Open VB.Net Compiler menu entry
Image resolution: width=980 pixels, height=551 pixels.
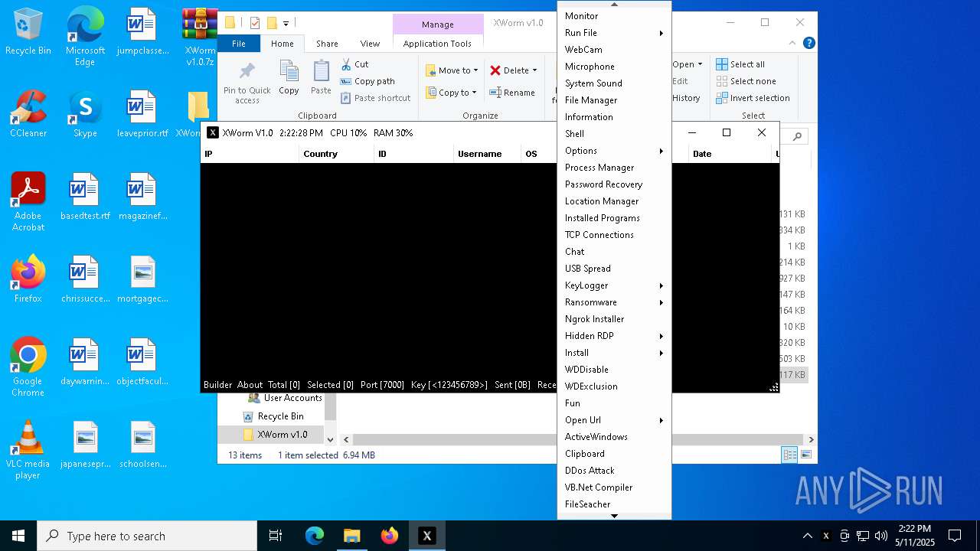614,487
